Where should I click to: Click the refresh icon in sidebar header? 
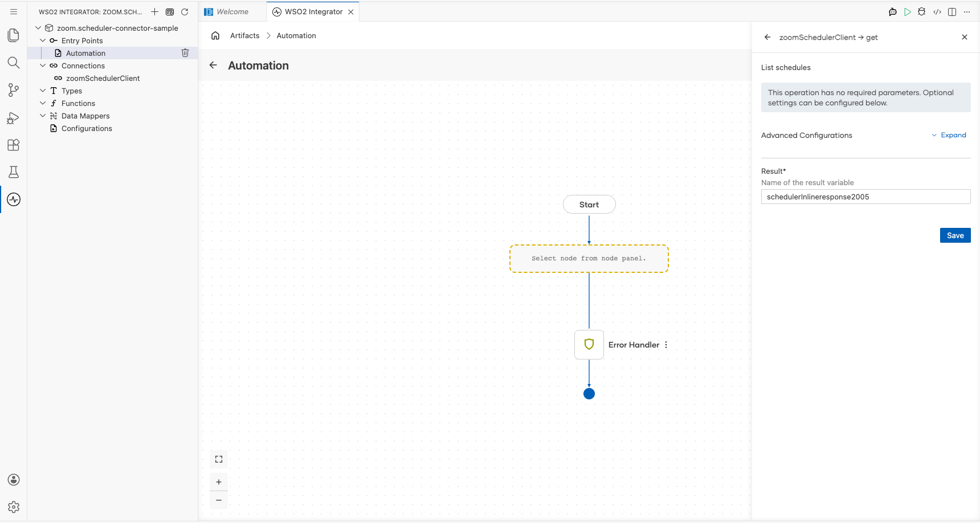point(185,11)
